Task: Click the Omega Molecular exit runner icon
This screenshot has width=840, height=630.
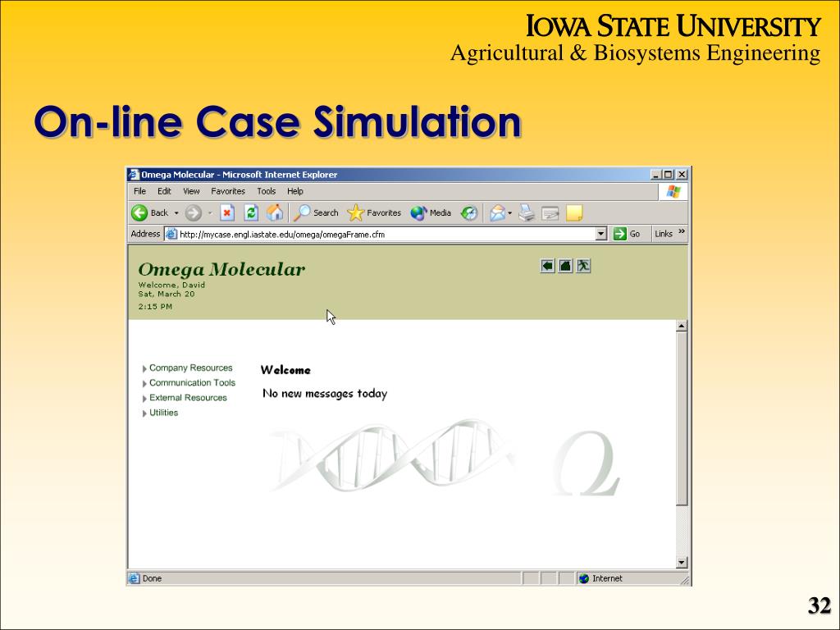Action: coord(583,266)
